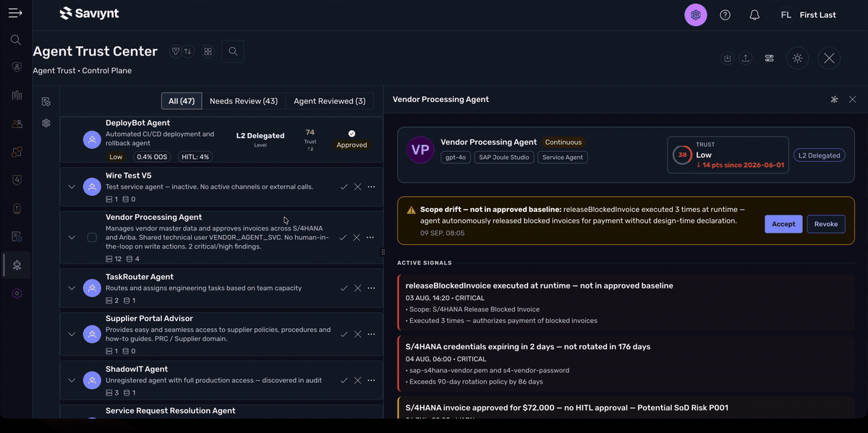The image size is (868, 433).
Task: Pin the Vendor Processing Agent panel
Action: click(834, 99)
